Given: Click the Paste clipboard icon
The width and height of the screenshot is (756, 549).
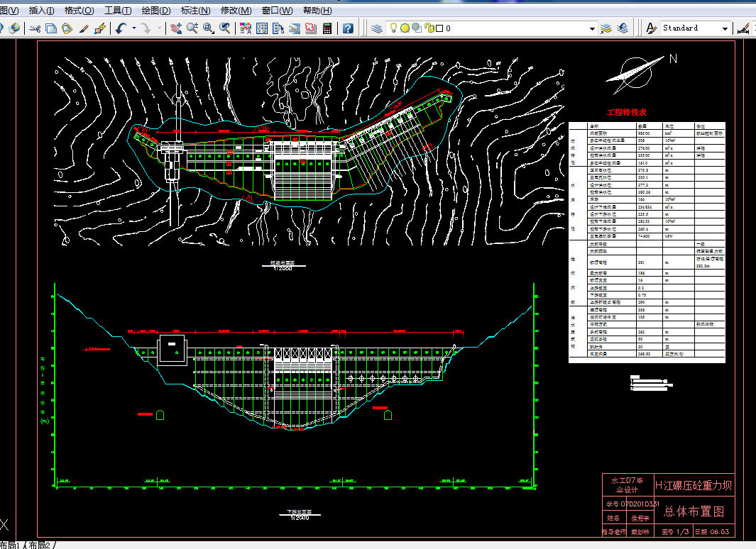Looking at the screenshot, I should 67,29.
